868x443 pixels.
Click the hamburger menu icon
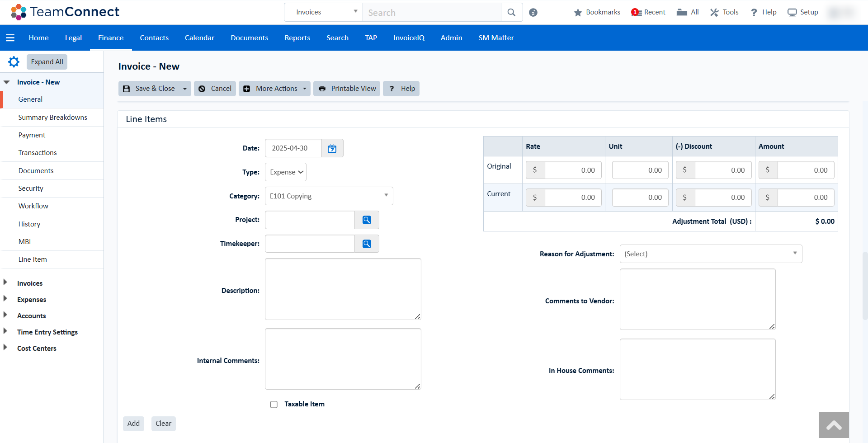coord(10,38)
